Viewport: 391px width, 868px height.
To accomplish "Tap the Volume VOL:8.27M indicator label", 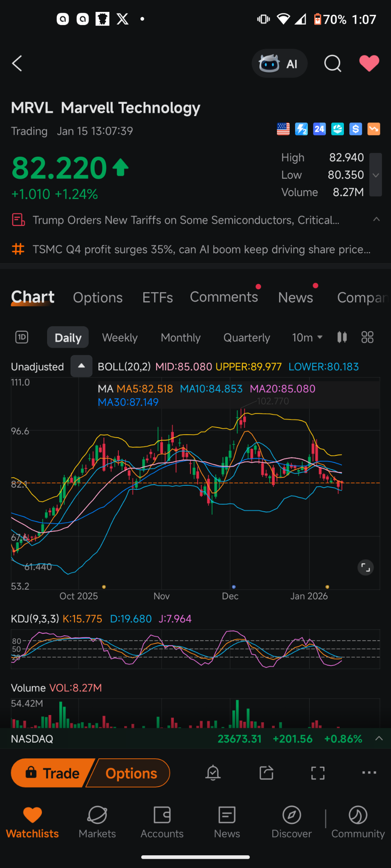I will point(56,688).
